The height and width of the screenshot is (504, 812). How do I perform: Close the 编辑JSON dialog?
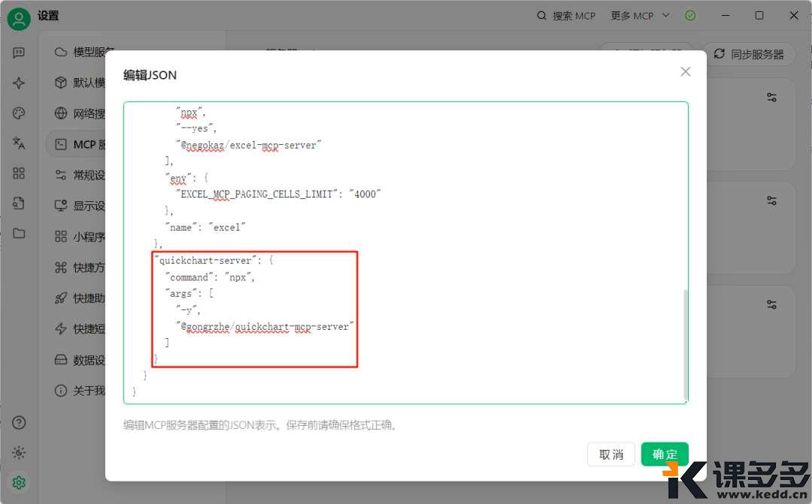point(685,72)
